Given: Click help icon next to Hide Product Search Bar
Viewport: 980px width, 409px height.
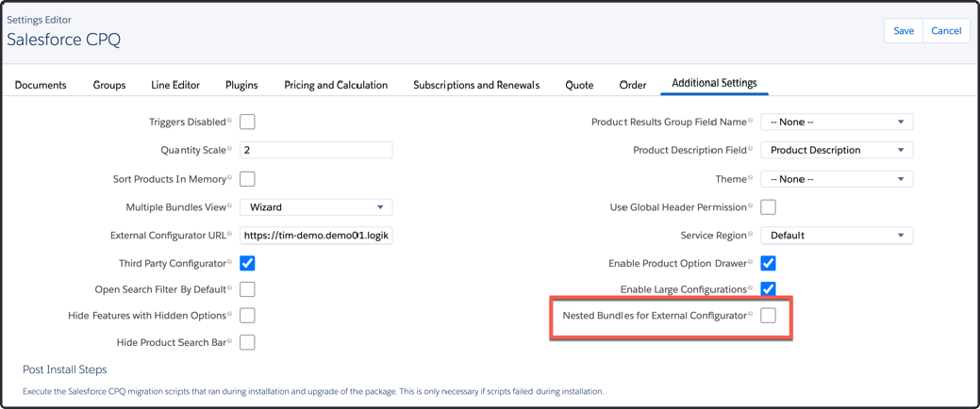Looking at the screenshot, I should 229,341.
